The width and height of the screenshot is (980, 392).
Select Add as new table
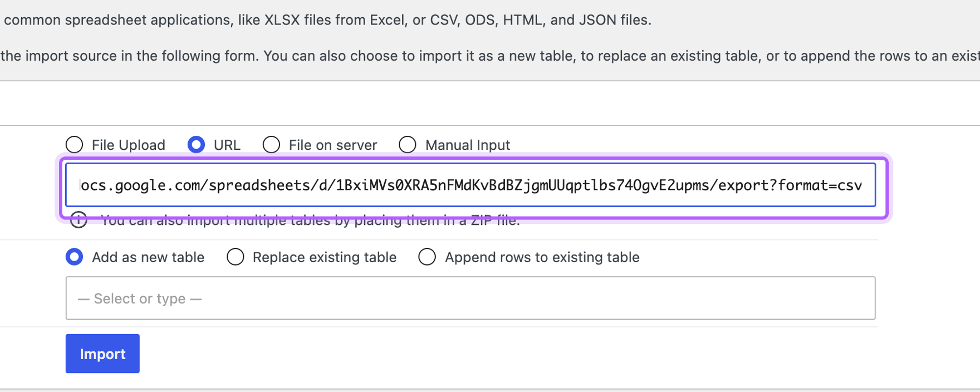click(x=74, y=257)
